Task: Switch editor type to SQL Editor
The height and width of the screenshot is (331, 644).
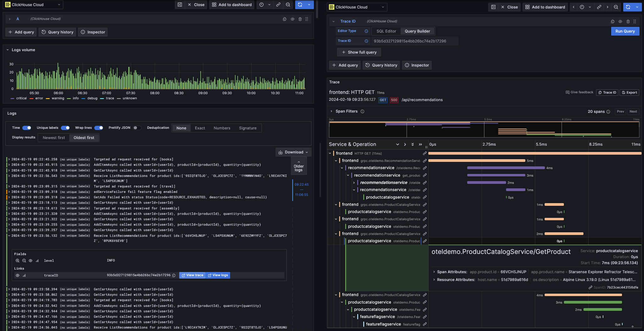Action: tap(386, 31)
